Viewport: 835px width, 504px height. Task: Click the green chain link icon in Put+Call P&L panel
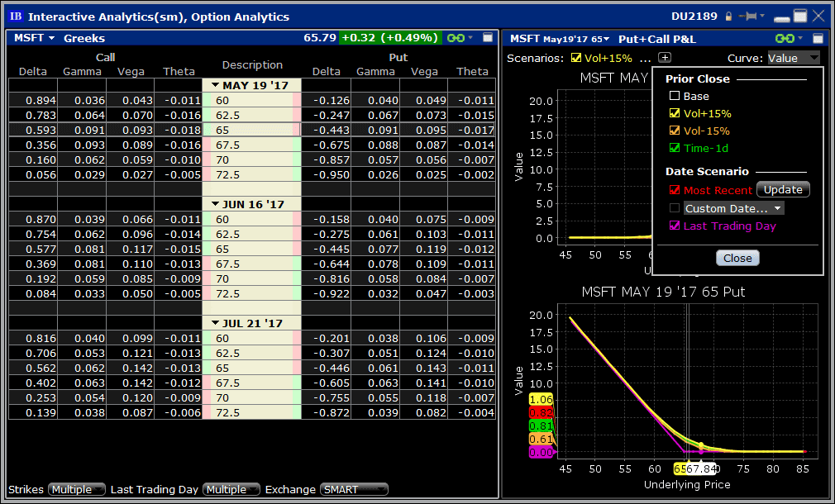[x=785, y=38]
